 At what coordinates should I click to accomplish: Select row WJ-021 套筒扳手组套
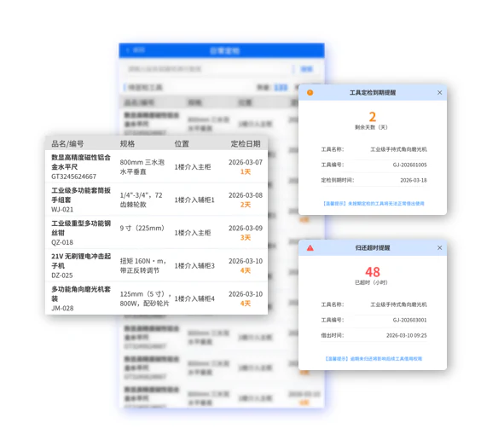[157, 200]
